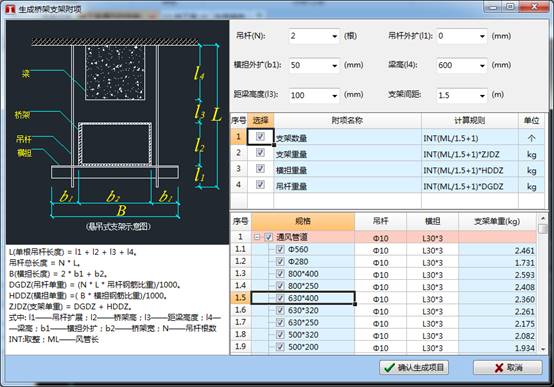Click the 选择 column header
This screenshot has height=387, width=554.
tap(260, 121)
